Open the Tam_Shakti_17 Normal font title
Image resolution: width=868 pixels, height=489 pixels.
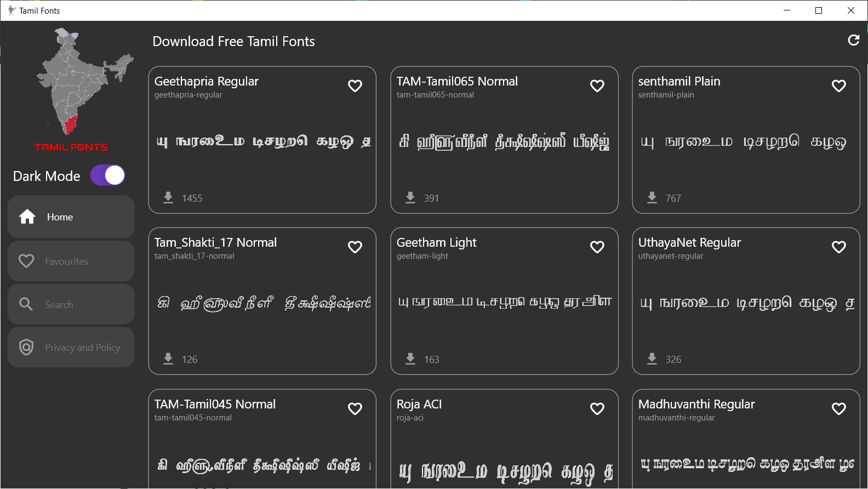(215, 242)
